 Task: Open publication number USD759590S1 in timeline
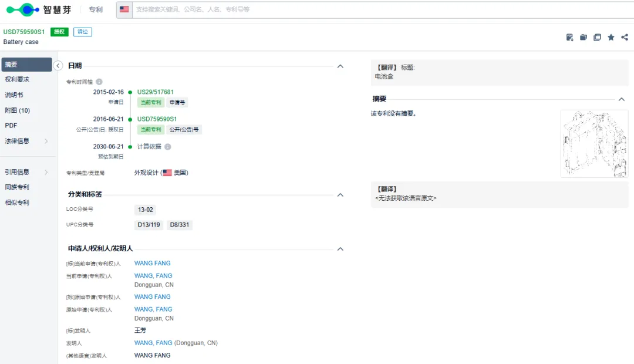pyautogui.click(x=157, y=119)
